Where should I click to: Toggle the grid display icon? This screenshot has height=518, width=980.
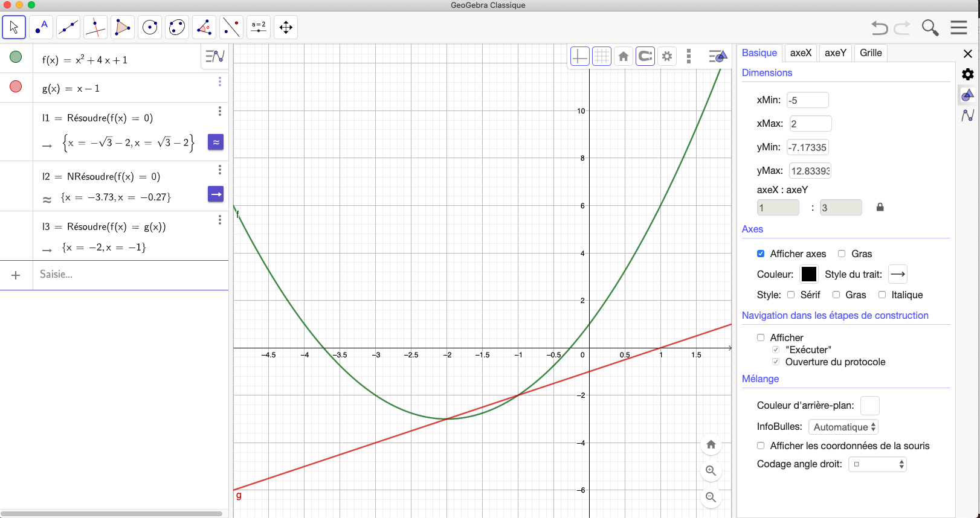(602, 56)
